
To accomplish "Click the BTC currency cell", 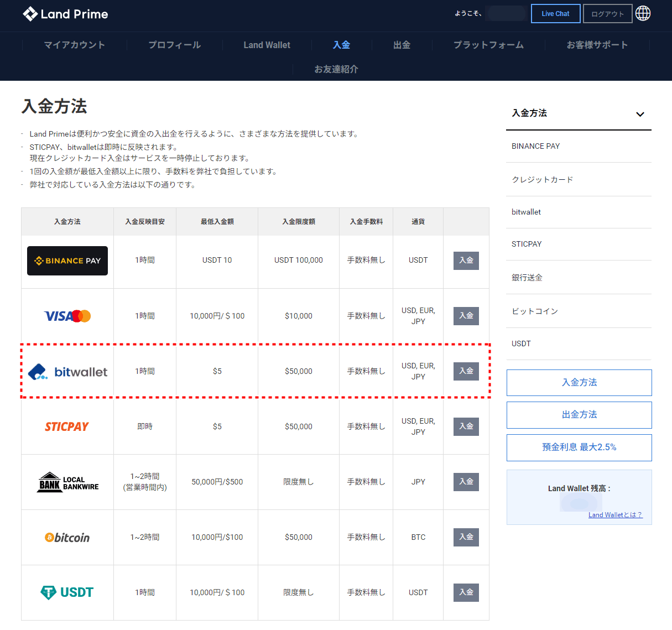I will (x=418, y=537).
